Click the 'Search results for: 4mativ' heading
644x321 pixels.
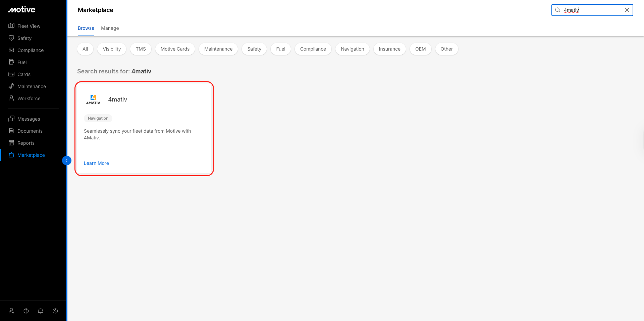tap(114, 71)
